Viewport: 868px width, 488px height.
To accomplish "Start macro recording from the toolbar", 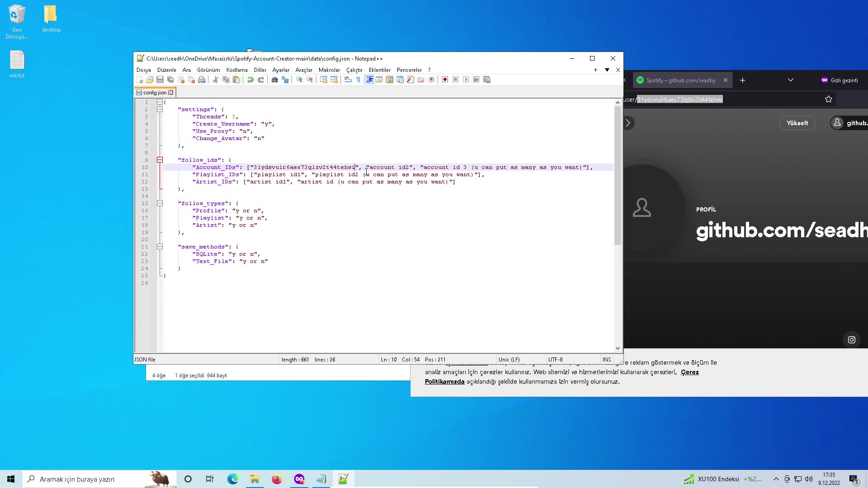I will [445, 80].
